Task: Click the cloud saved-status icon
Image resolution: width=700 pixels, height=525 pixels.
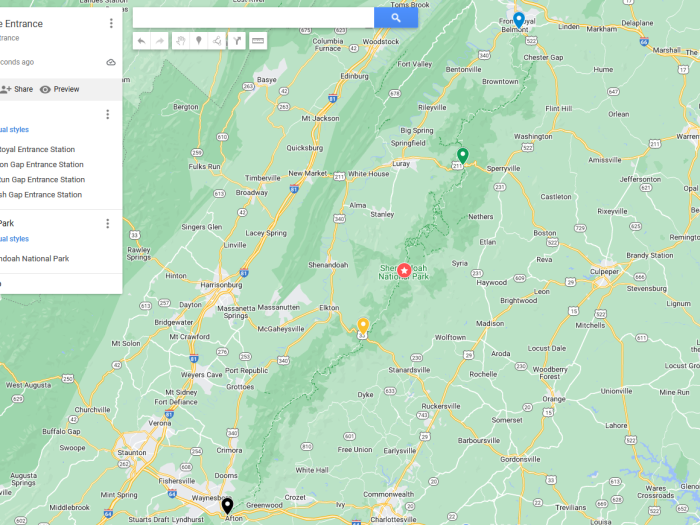Action: pos(111,62)
